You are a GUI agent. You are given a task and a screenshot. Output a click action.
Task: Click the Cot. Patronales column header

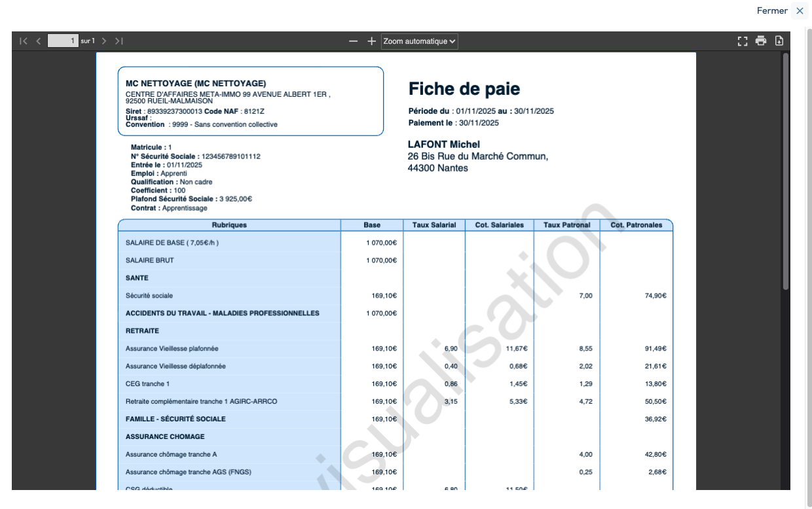click(x=636, y=225)
